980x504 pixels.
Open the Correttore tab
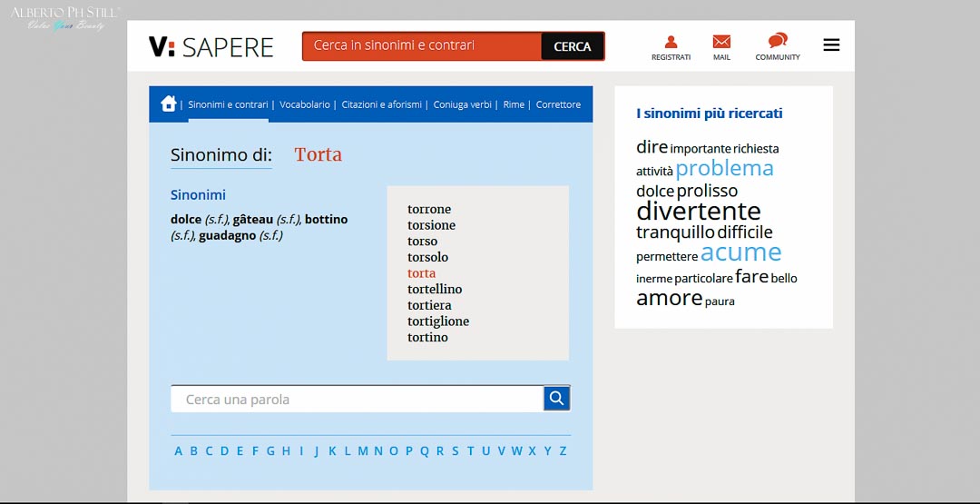(x=558, y=104)
